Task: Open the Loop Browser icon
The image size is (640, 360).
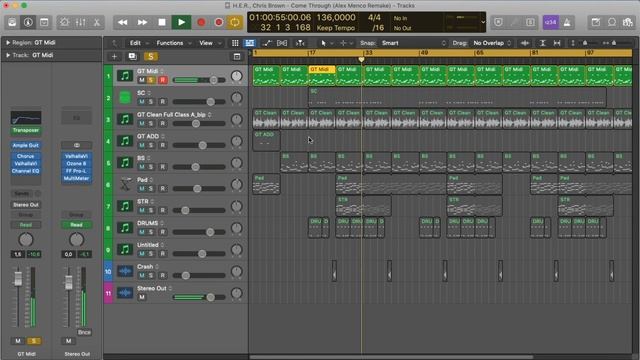Action: pos(612,22)
